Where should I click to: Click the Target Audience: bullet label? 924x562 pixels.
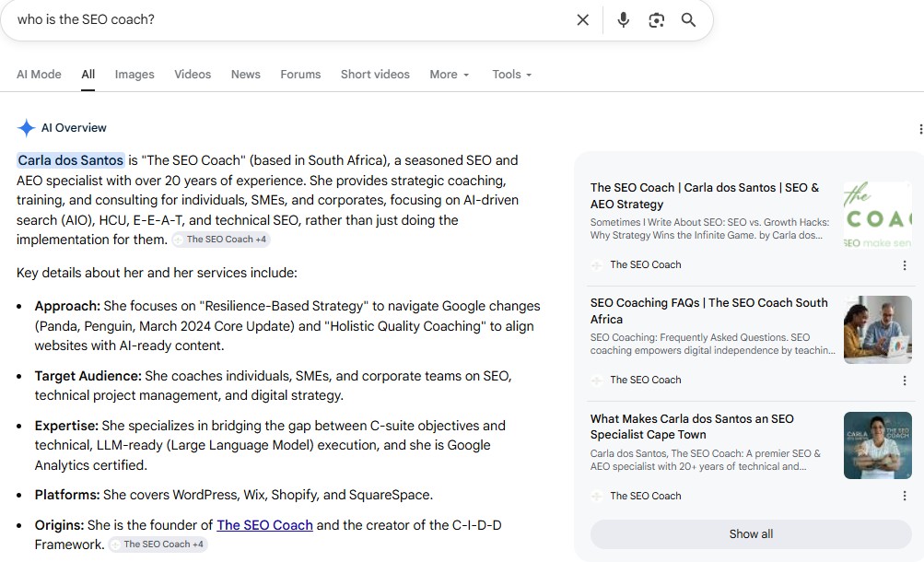tap(88, 376)
